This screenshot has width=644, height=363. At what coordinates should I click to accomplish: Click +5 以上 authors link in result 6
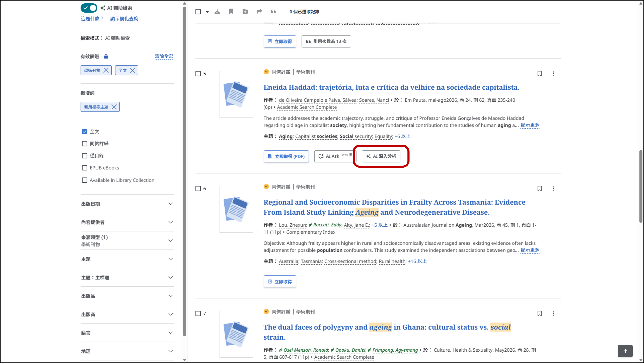(x=380, y=225)
